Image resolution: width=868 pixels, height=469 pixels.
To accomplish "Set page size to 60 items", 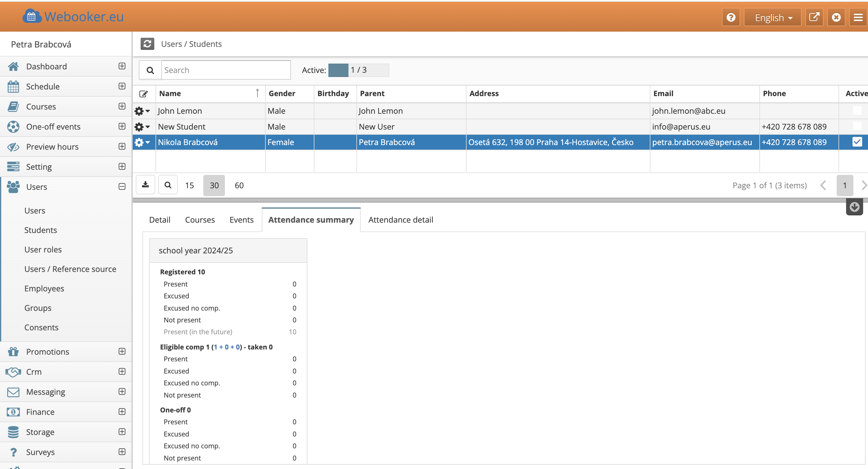I will coord(239,185).
